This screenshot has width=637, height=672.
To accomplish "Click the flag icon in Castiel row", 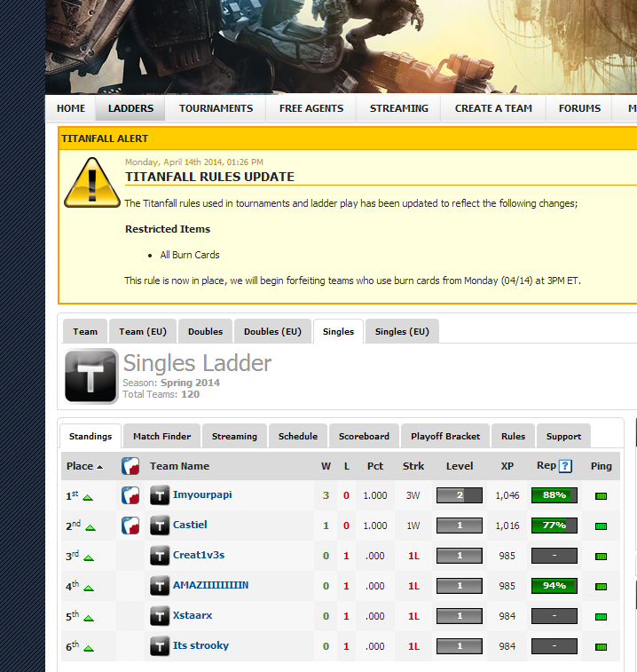I will coord(130,526).
